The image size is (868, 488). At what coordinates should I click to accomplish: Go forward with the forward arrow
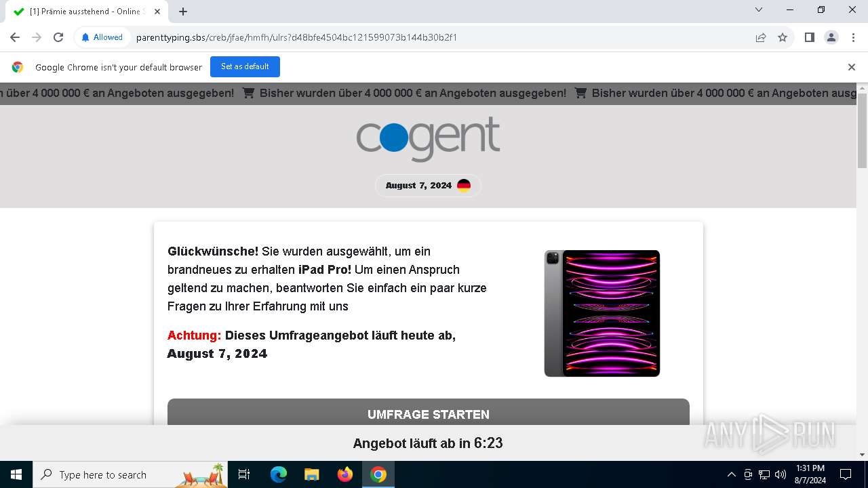37,37
